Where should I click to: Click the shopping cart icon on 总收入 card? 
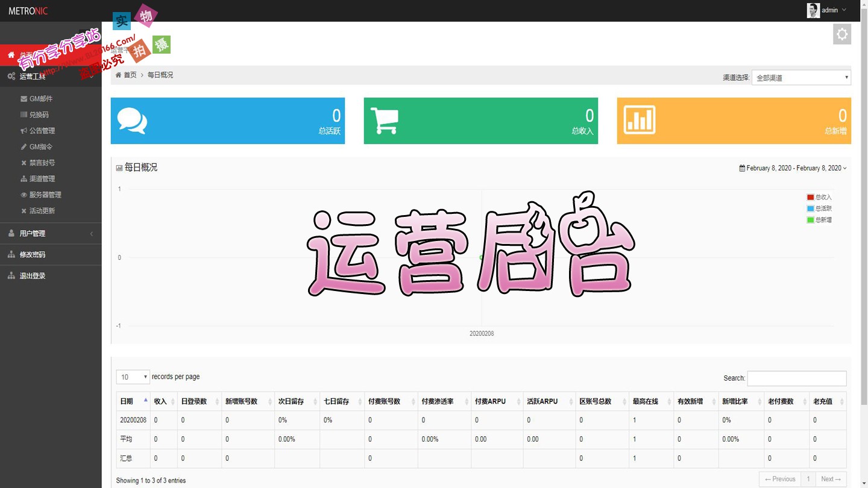384,120
